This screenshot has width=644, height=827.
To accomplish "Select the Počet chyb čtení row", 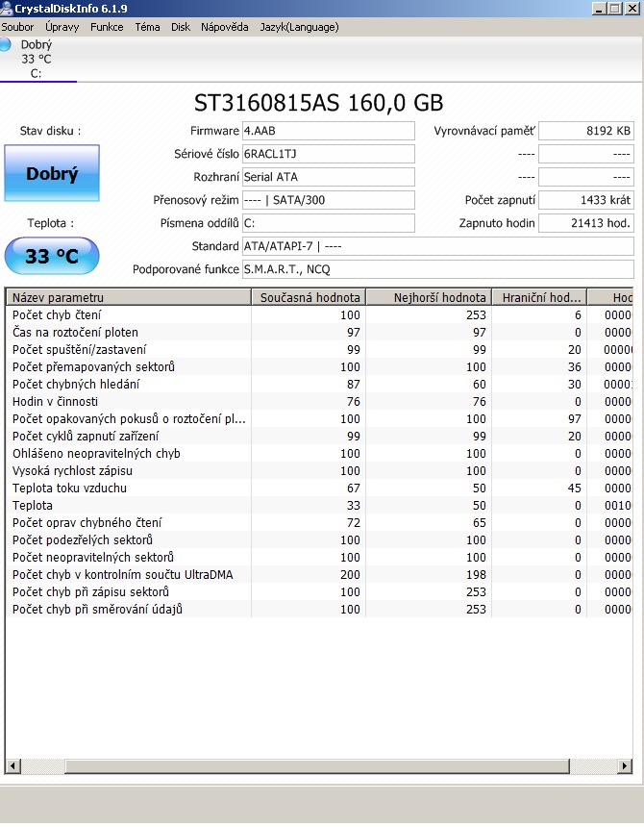I will 319,314.
